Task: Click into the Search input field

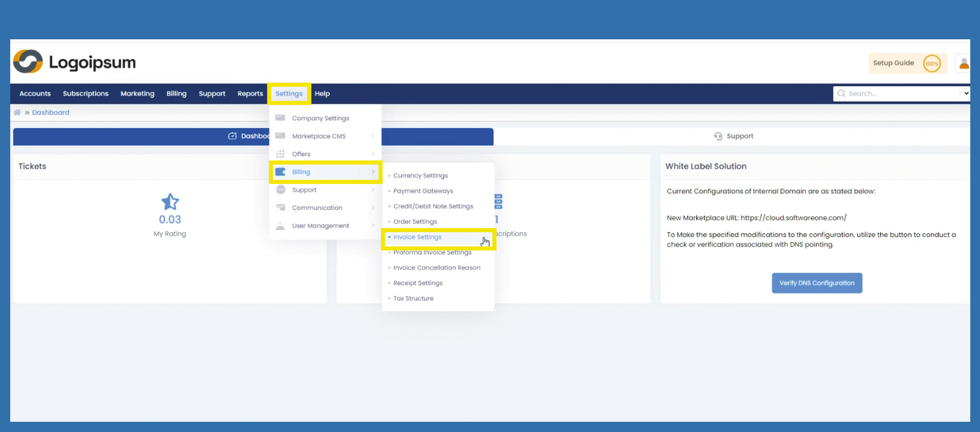Action: click(900, 93)
